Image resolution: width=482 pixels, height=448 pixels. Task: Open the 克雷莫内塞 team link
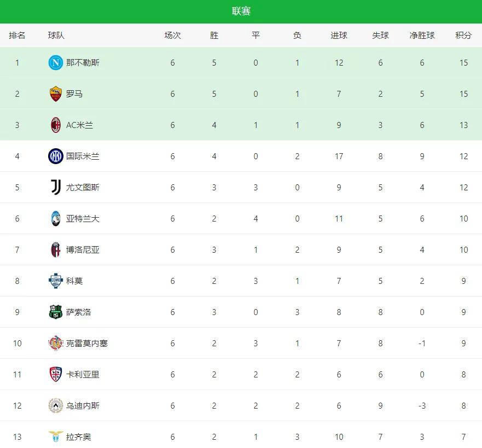(x=87, y=344)
